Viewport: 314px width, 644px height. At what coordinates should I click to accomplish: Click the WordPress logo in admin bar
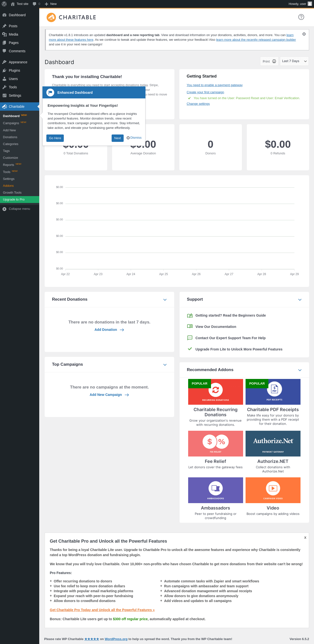click(x=4, y=4)
